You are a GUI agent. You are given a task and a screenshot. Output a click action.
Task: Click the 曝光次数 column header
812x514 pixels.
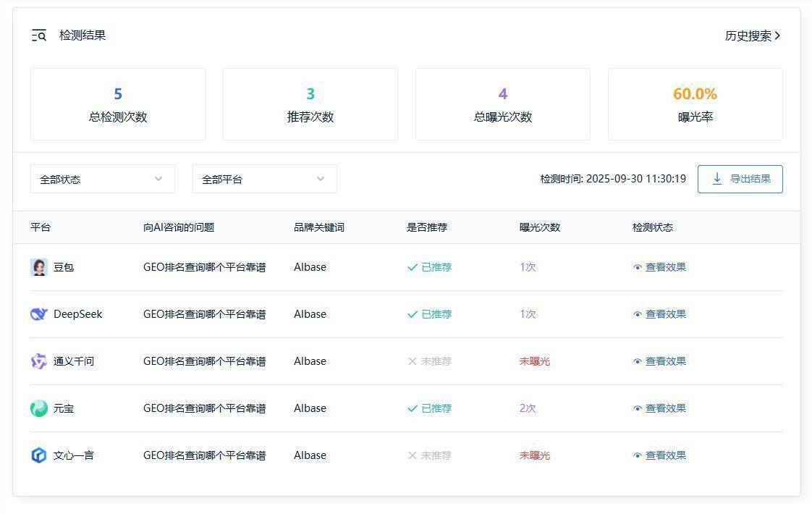point(540,227)
